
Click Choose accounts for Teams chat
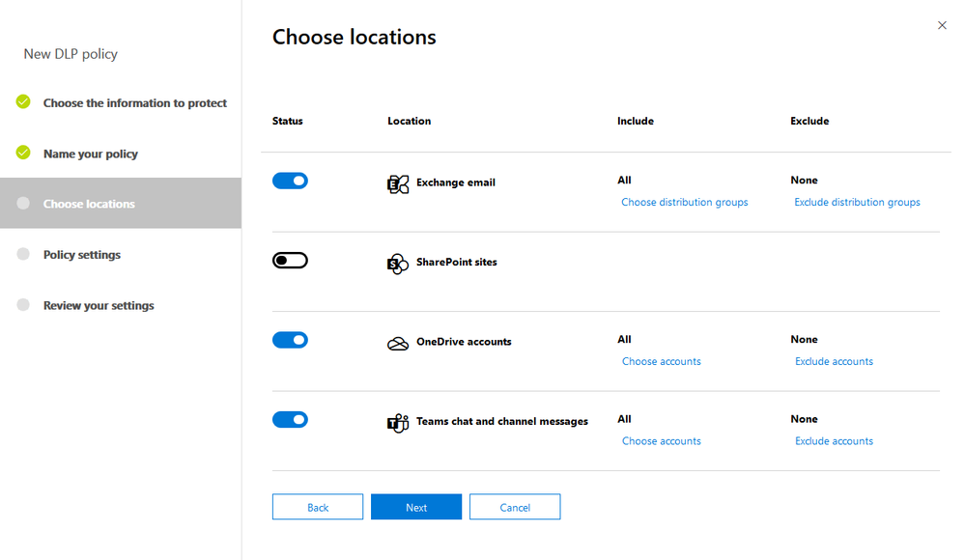pos(662,440)
